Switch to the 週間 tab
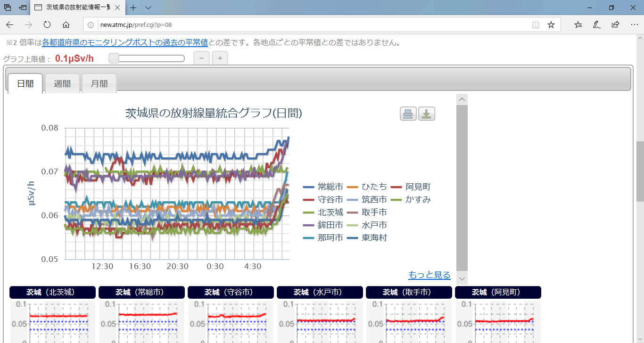This screenshot has height=343, width=644. [x=62, y=84]
